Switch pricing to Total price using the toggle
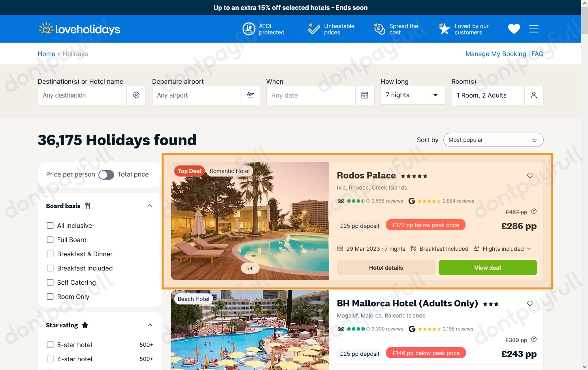This screenshot has width=588, height=370. (106, 175)
